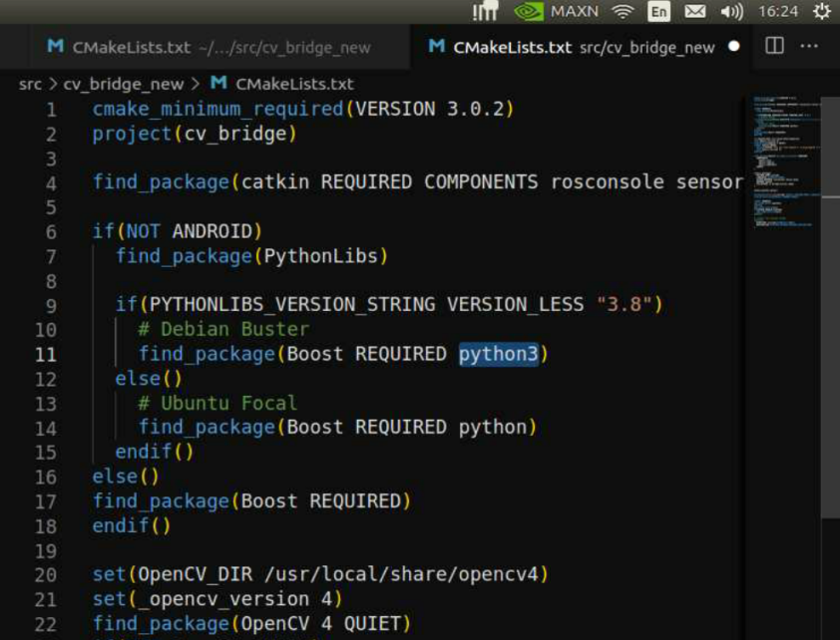Click the # Ubuntu Focal comment
This screenshot has width=840, height=640.
point(217,404)
